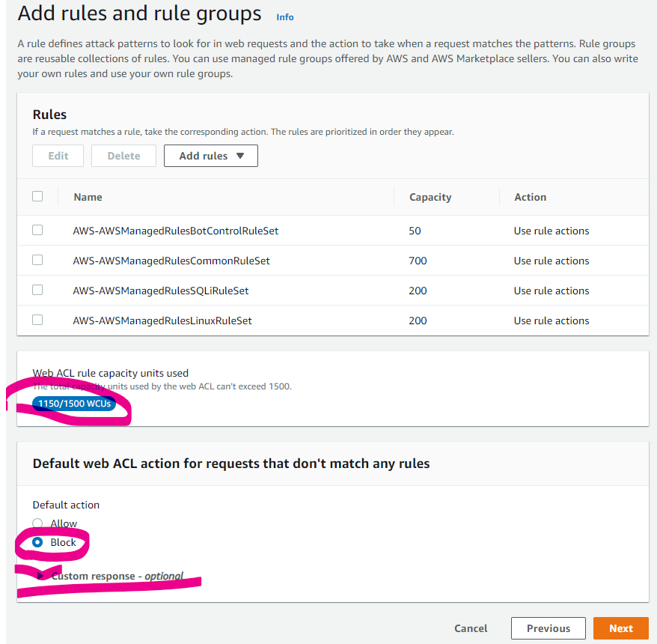
Task: Click the AWS-AWSManagedRulesSQLiRuleSet name
Action: pos(161,291)
